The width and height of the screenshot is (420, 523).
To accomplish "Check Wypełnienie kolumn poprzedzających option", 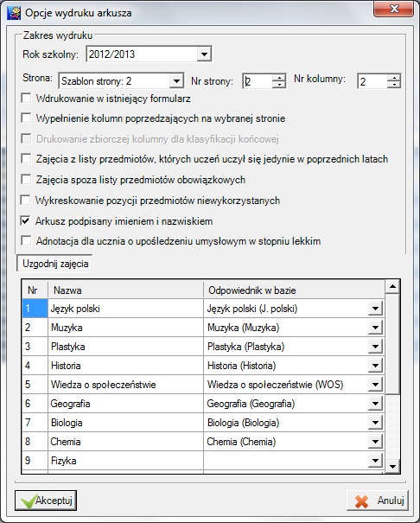I will 26,118.
